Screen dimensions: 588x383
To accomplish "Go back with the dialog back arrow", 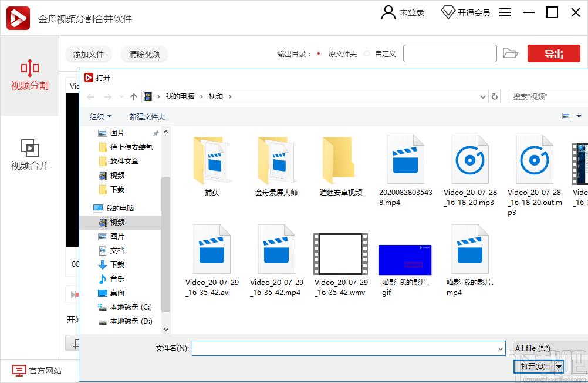I will (x=90, y=97).
